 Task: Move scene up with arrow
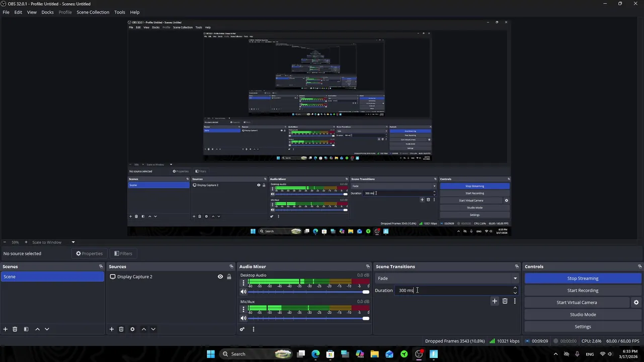click(x=37, y=329)
